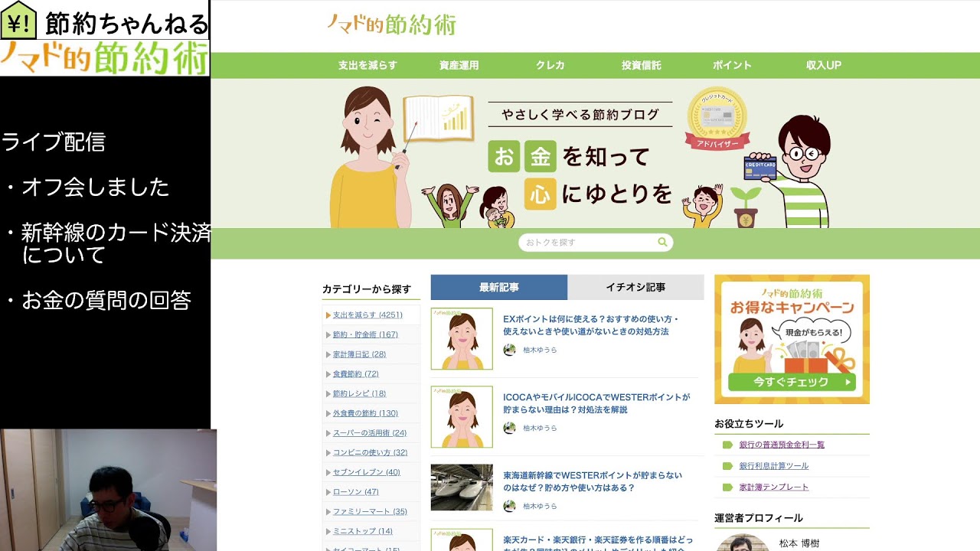Click author avatar under EXポイント article
This screenshot has height=551, width=980.
509,350
